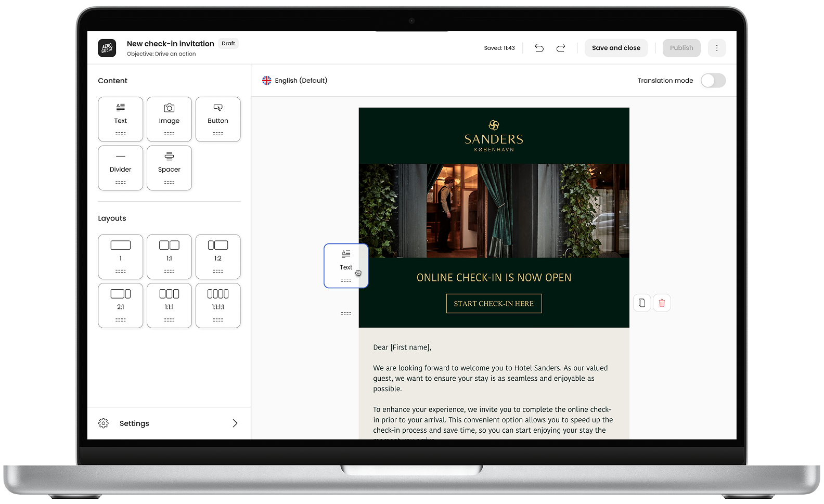Duplicate the selected email section

point(642,303)
